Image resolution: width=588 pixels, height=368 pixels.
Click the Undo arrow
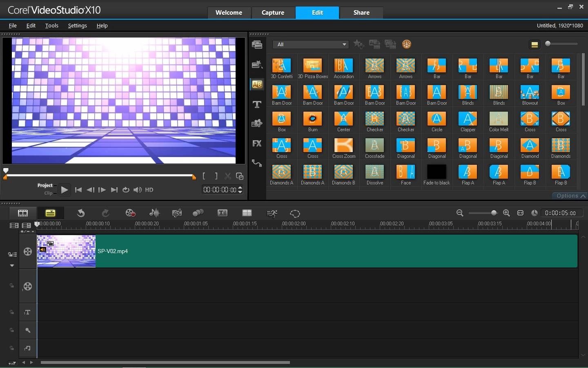pos(81,213)
